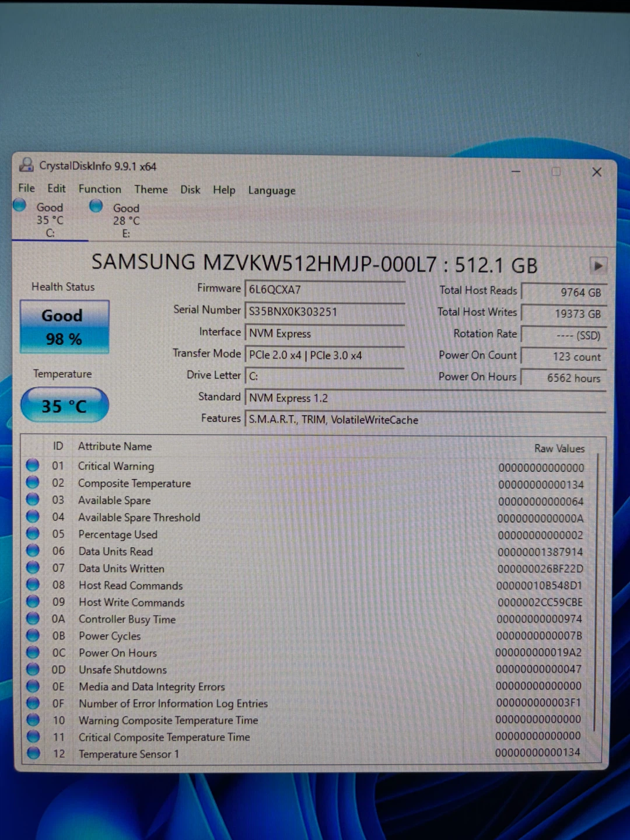Click raw value 000000000003F1 of Error Log Entries
630x840 pixels.
tap(538, 702)
